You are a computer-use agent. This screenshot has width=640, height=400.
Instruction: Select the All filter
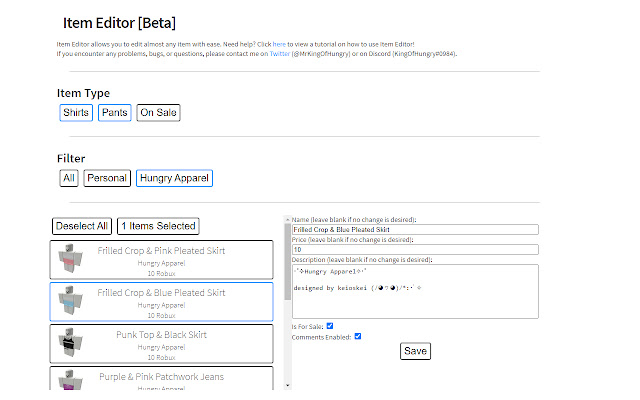pyautogui.click(x=69, y=178)
